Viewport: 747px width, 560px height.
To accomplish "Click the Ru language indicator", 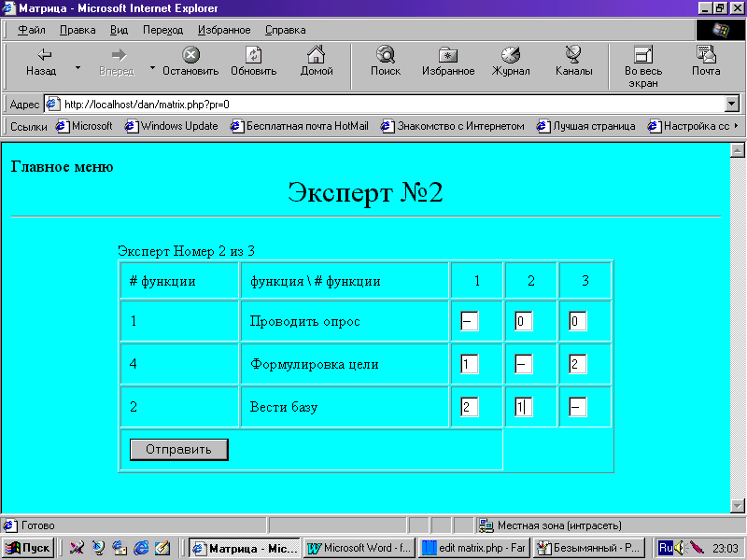I will (x=666, y=548).
